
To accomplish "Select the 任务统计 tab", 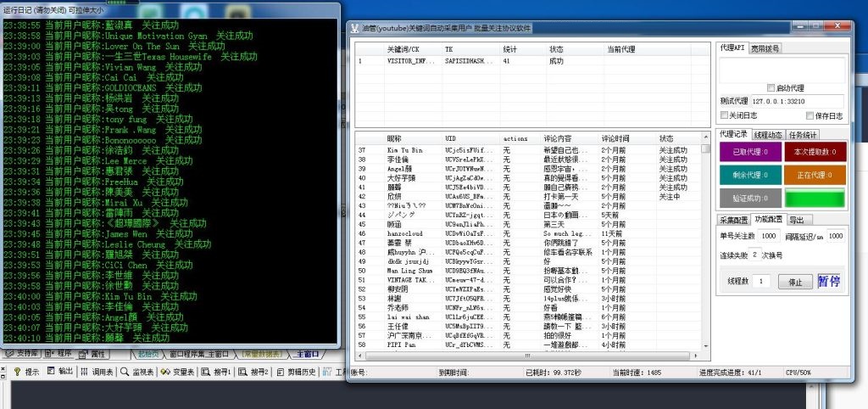I will (x=803, y=134).
